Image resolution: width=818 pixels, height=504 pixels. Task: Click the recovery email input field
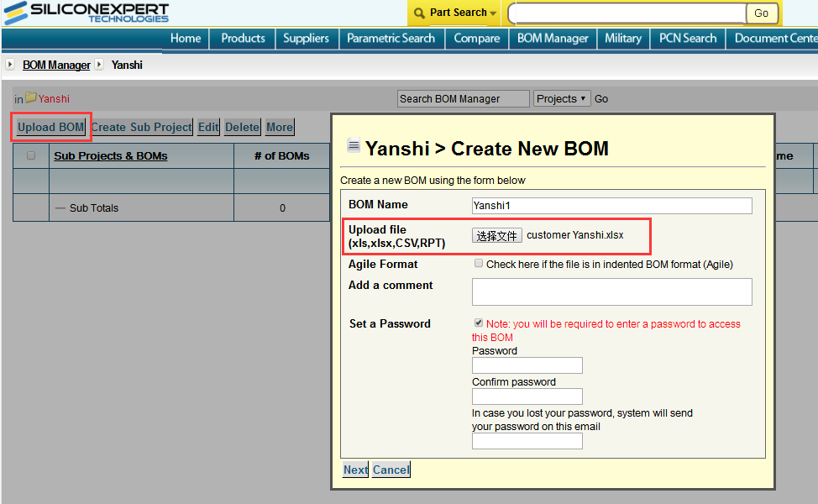(527, 441)
